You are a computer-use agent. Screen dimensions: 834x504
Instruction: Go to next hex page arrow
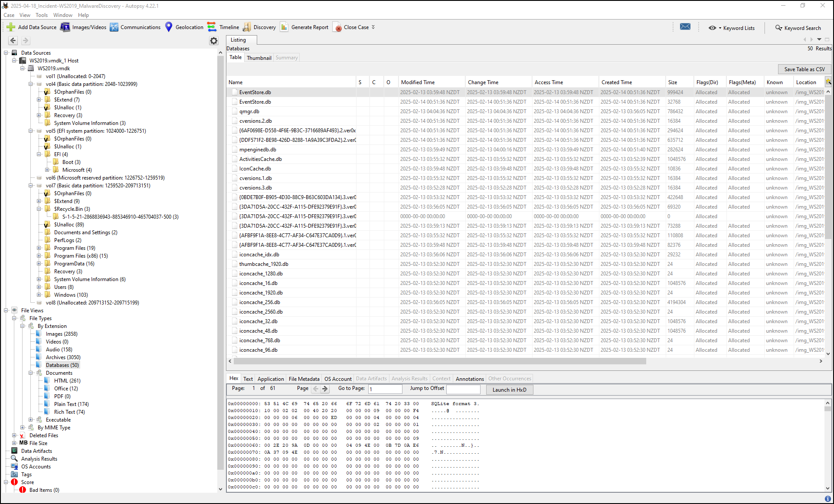click(x=325, y=389)
